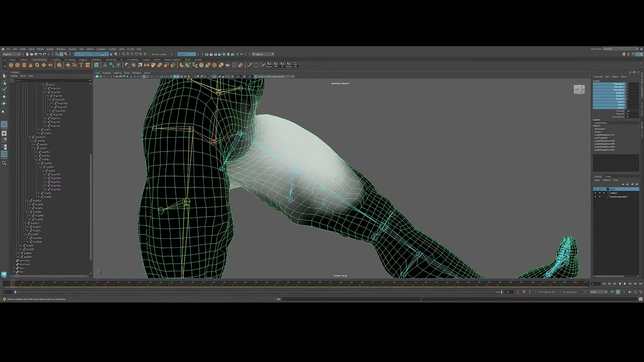Open layer editor Options menu
This screenshot has width=644, height=362.
click(x=607, y=180)
